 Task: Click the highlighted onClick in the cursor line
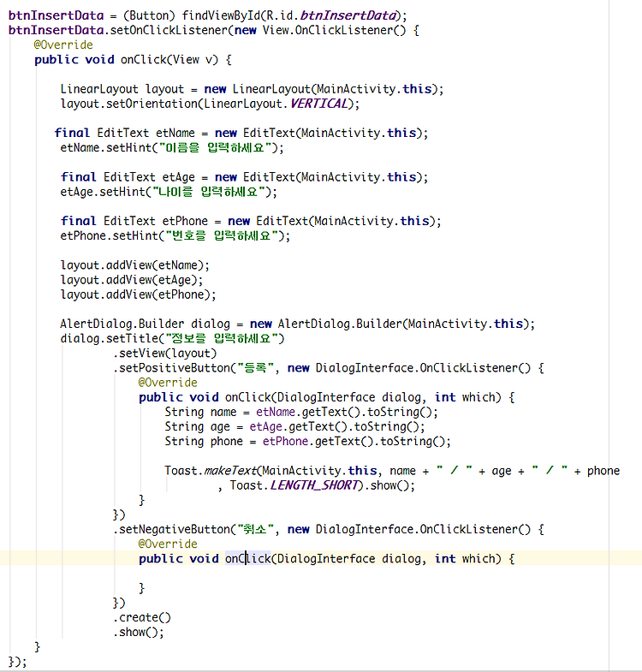[247, 559]
